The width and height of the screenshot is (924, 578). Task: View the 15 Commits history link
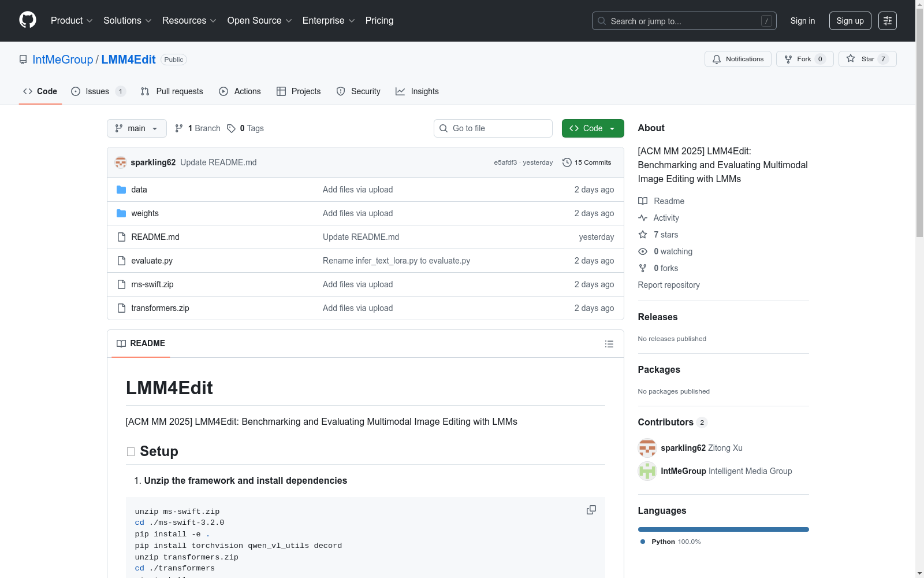[x=587, y=162]
